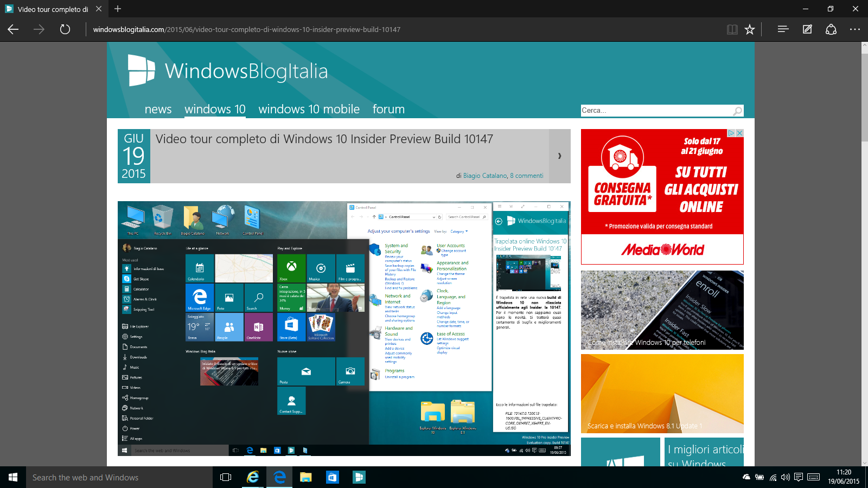Open the More actions ellipsis menu
Viewport: 868px width, 488px height.
pos(855,29)
